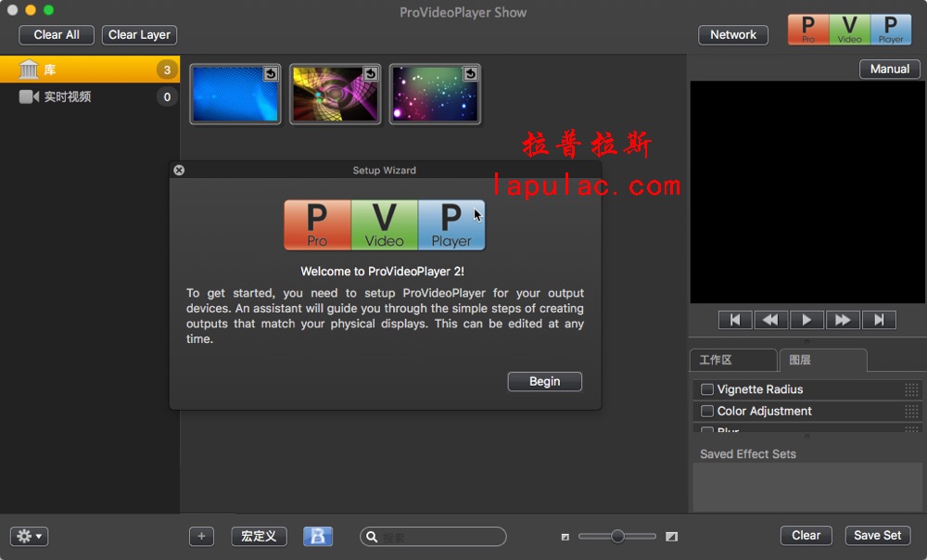
Task: Click the add (+) button in bottom bar
Action: (x=201, y=537)
